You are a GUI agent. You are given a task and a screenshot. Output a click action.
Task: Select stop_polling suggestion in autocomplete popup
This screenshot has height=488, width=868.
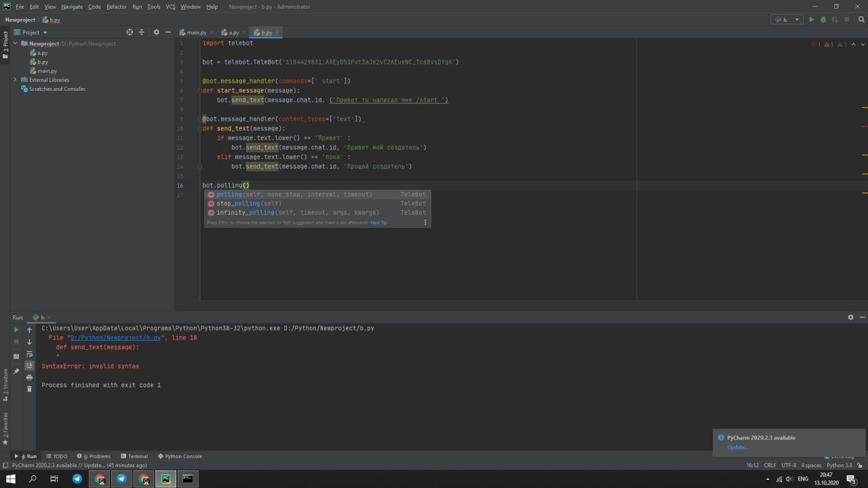317,203
